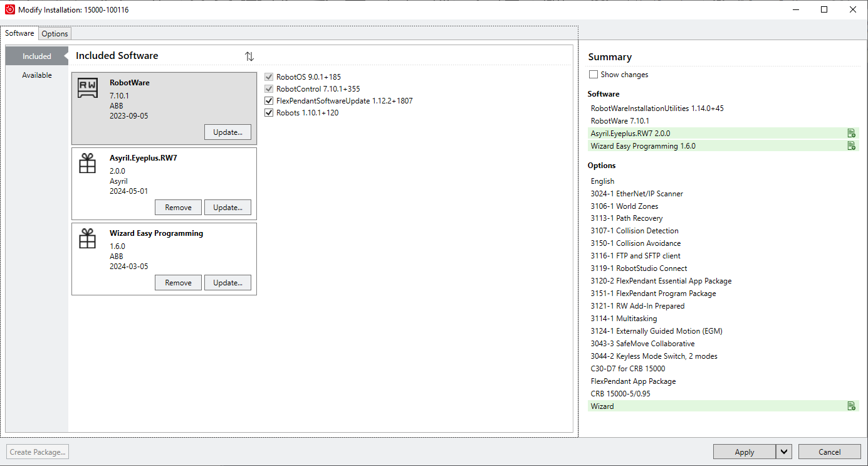Select the Wizard Easy Programming card
This screenshot has height=466, width=868.
[x=164, y=259]
